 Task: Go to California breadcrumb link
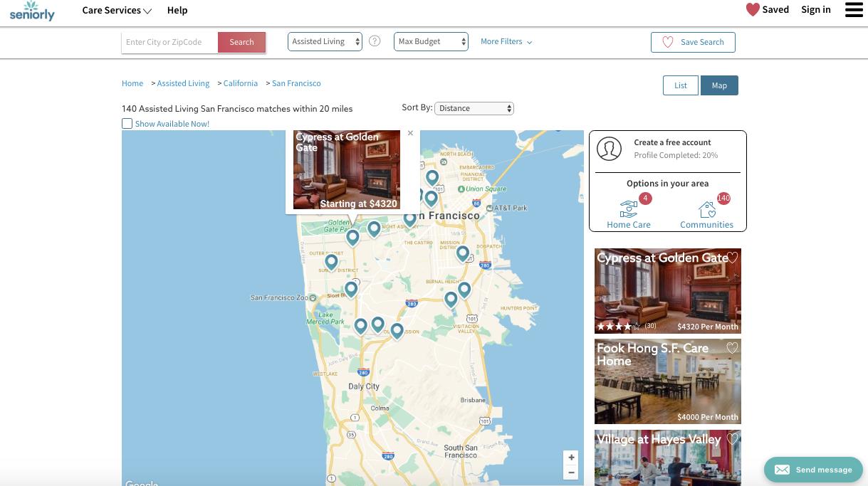point(241,83)
